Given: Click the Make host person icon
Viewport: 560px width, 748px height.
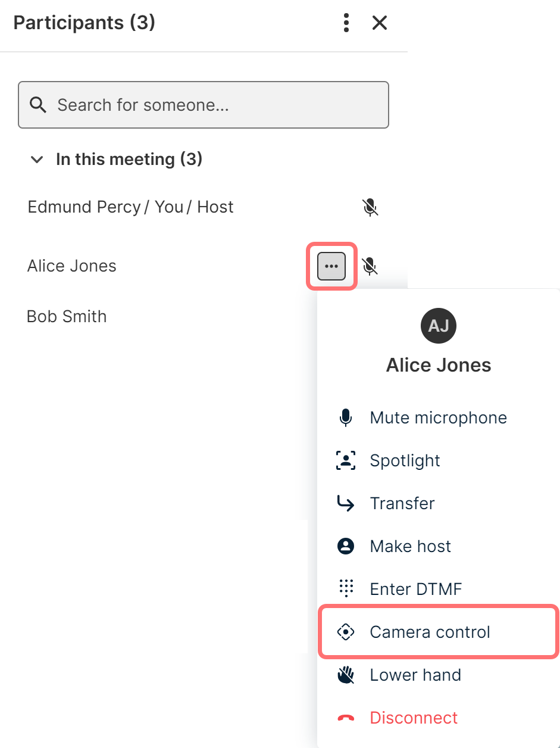Looking at the screenshot, I should (x=346, y=546).
